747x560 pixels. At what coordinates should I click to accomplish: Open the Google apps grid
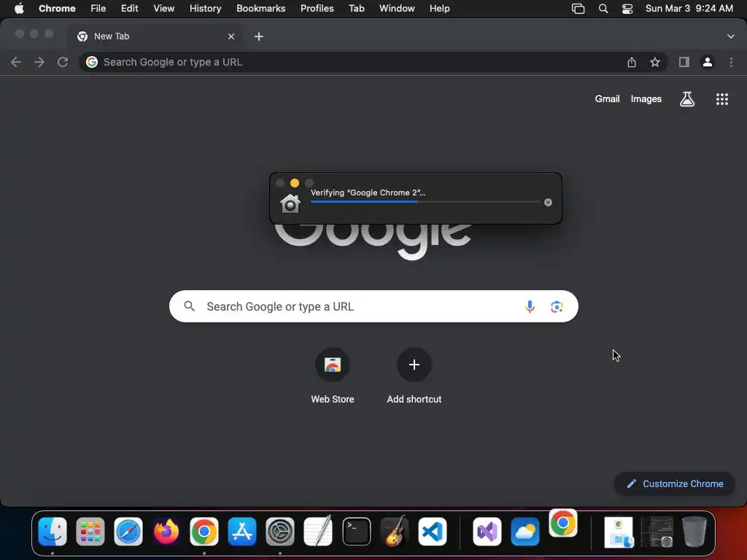point(721,99)
